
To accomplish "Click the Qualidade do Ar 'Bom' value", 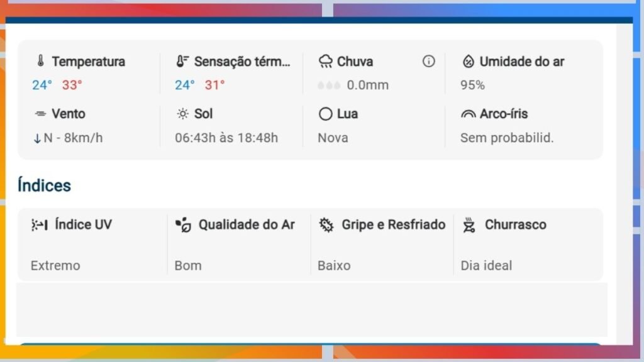I will 188,265.
